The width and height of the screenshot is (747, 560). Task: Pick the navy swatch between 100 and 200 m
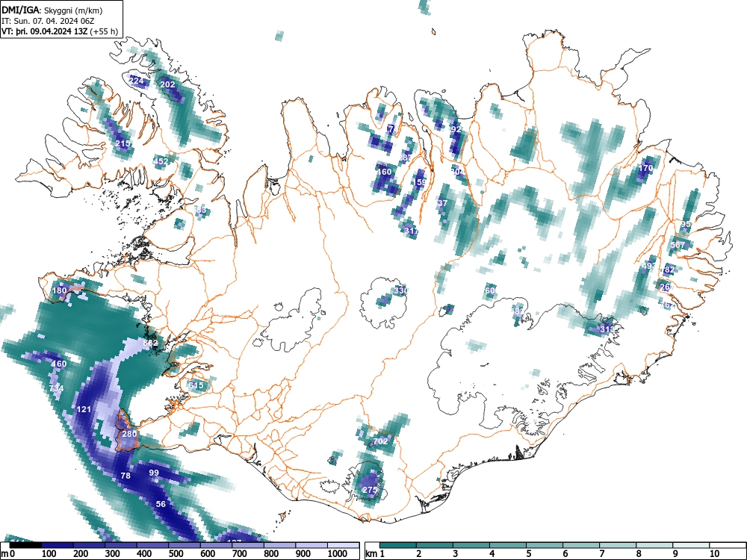[x=58, y=545]
